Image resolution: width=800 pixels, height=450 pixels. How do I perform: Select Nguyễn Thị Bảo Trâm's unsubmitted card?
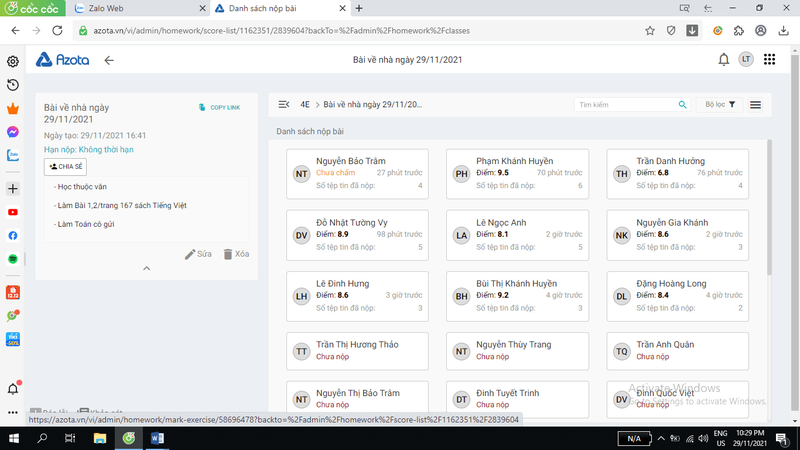click(x=357, y=399)
